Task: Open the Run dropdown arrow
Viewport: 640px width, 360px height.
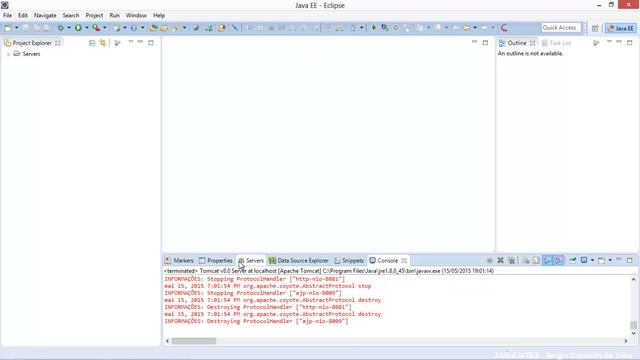Action: (x=87, y=28)
